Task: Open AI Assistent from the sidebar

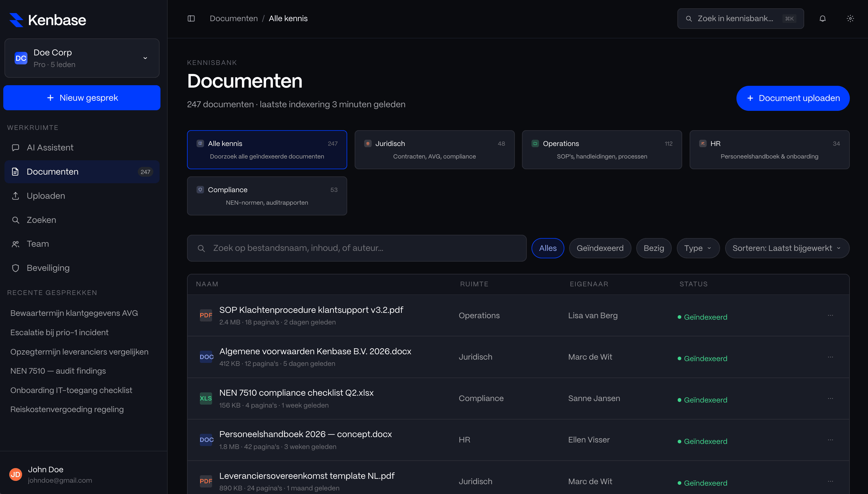Action: [x=50, y=147]
